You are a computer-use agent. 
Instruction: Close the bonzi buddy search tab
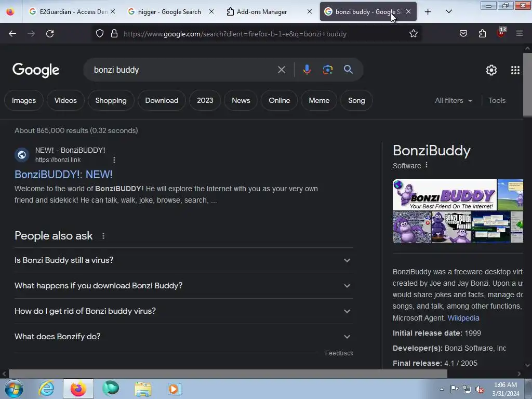[408, 11]
